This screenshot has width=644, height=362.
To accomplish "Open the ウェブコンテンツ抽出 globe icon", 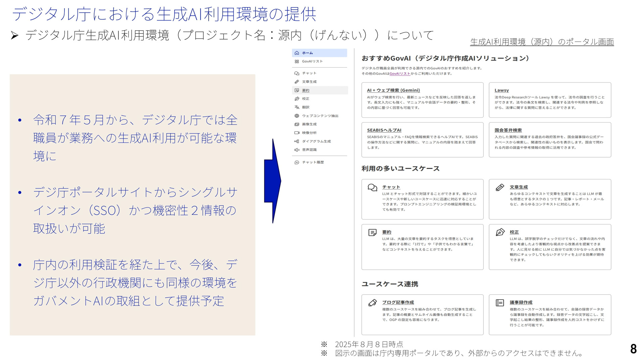I will (x=297, y=116).
